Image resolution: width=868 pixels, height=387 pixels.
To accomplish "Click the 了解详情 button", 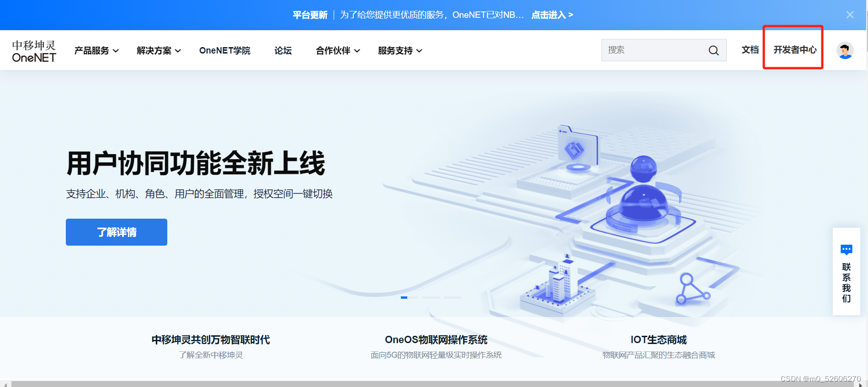I will [x=117, y=232].
